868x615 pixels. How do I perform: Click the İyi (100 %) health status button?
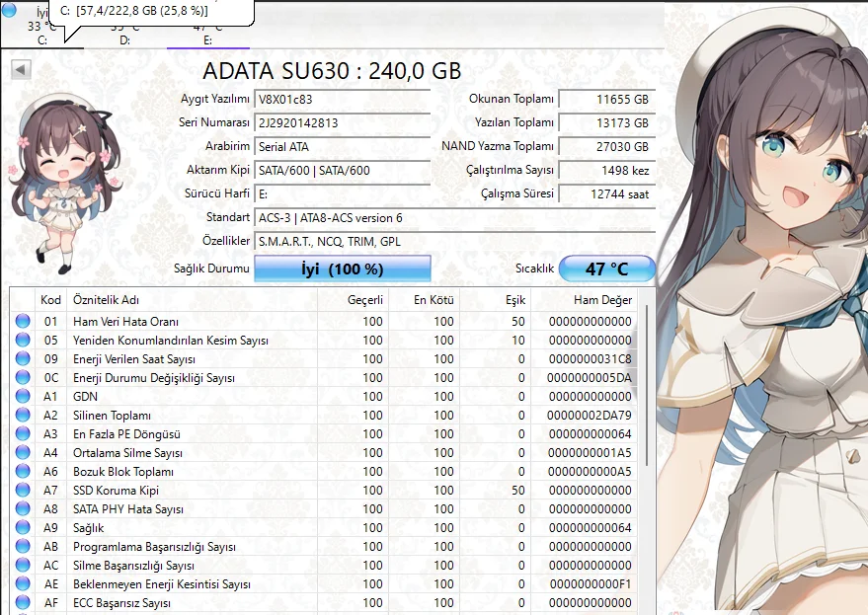[x=342, y=269]
